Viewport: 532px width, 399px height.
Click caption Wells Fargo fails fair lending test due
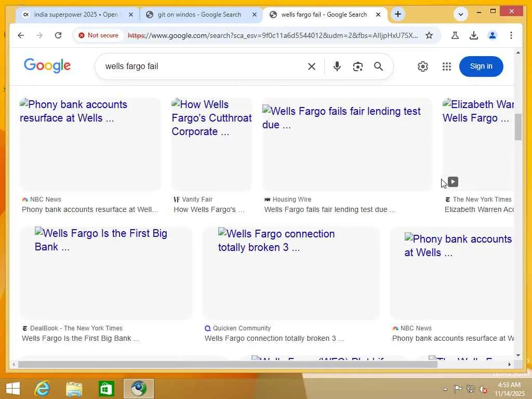[x=329, y=210]
